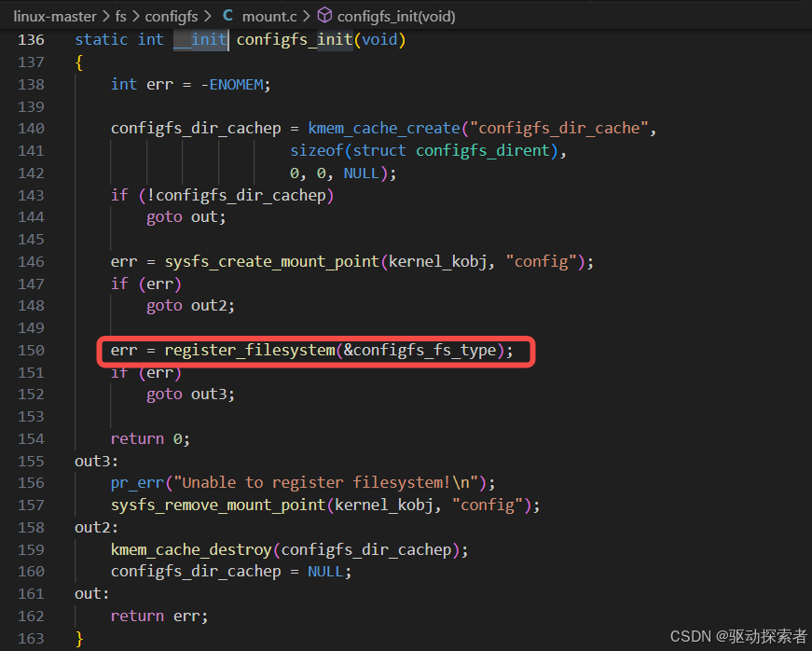Screen dimensions: 812x651
Task: Select out: label on line 161
Action: (92, 594)
